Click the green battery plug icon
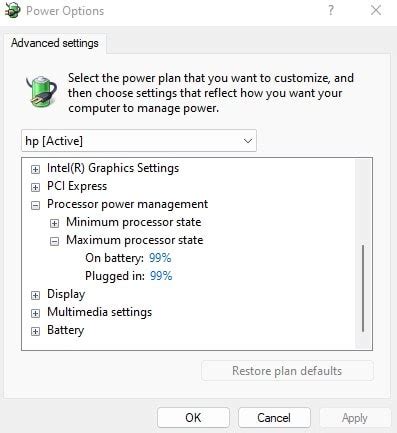This screenshot has width=397, height=433. point(41,92)
